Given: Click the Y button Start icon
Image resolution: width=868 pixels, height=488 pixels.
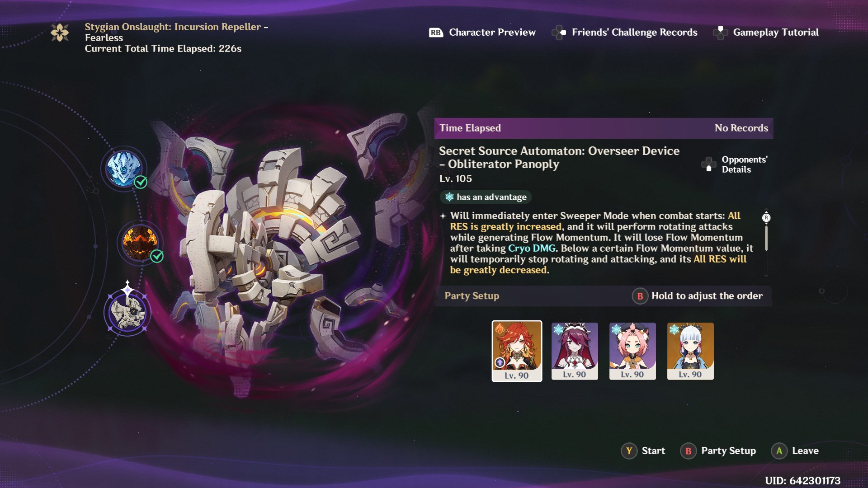Looking at the screenshot, I should click(x=629, y=450).
